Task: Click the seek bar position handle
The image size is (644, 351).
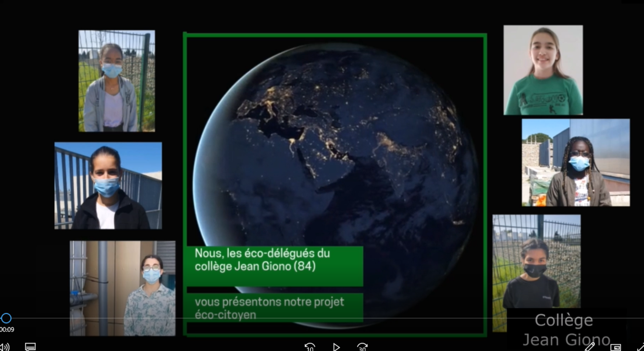Action: pos(6,318)
